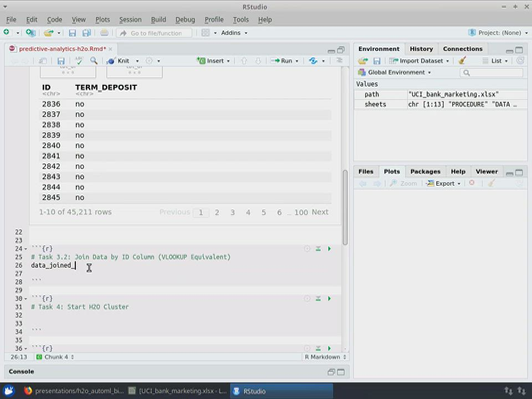
Task: Run chunk at line 24 with play icon
Action: (x=329, y=249)
